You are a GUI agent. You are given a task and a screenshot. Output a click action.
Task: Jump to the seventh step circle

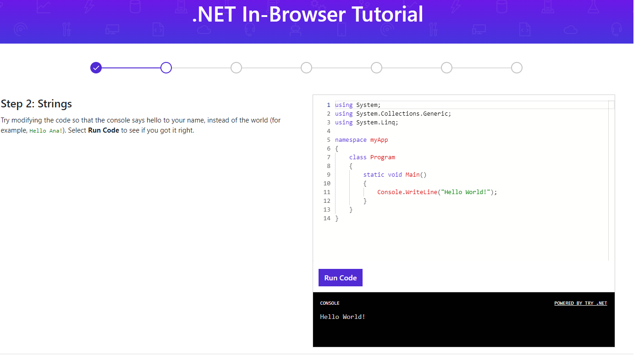coord(517,68)
